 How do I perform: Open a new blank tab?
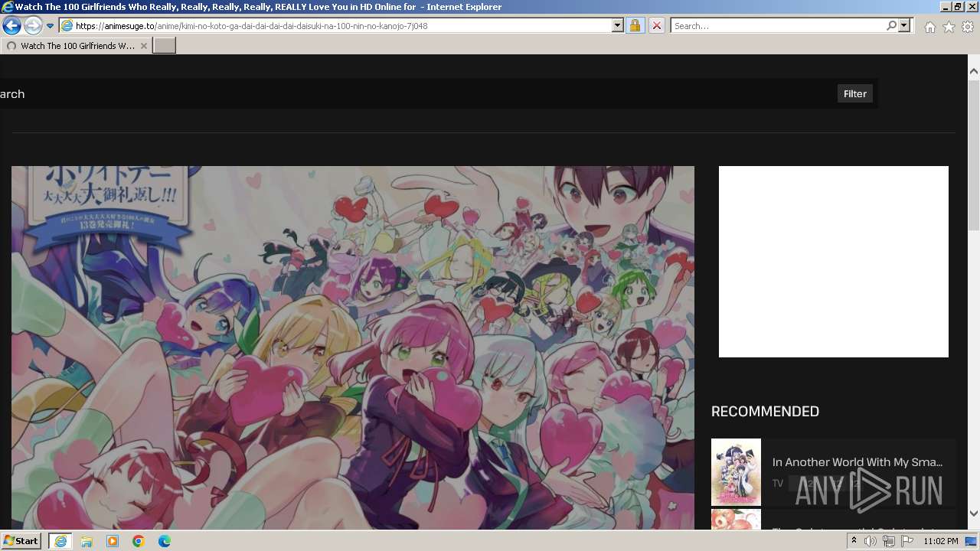(165, 46)
